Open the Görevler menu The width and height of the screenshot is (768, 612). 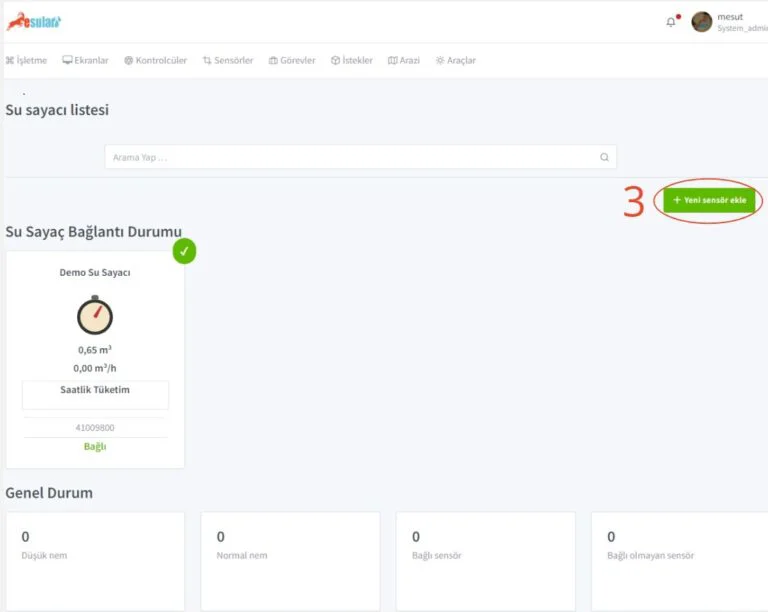(x=292, y=60)
